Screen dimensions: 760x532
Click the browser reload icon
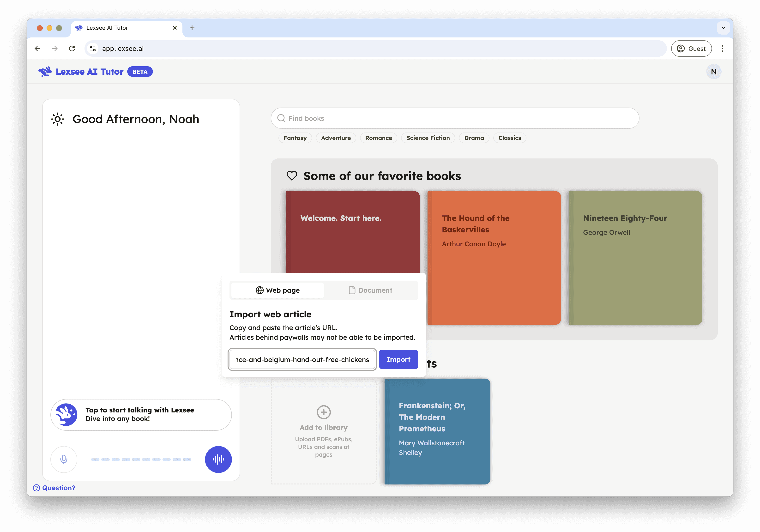[72, 49]
